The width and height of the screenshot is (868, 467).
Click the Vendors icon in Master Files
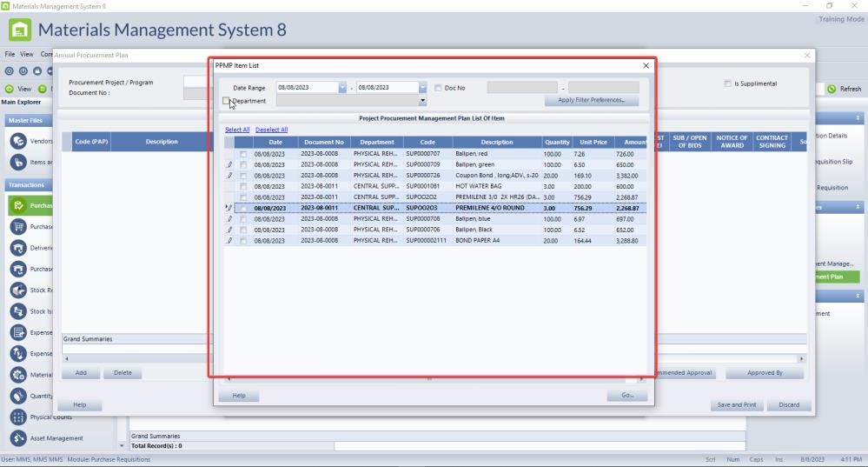click(x=17, y=141)
